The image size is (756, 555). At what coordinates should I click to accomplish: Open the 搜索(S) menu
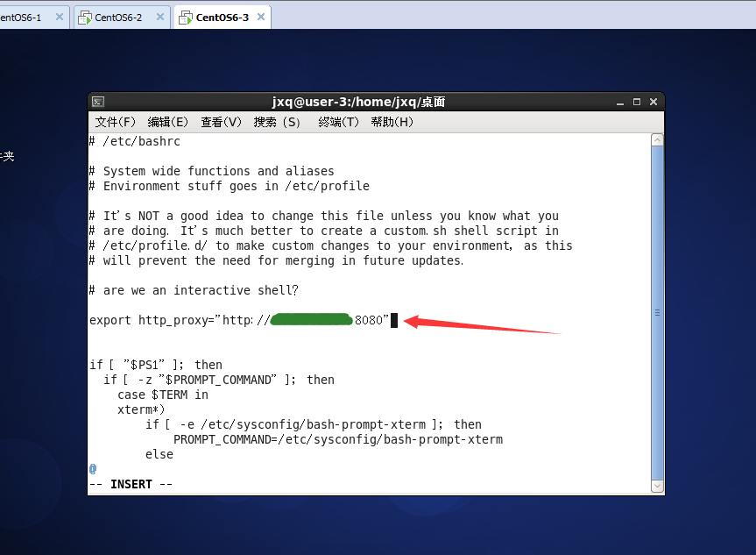pyautogui.click(x=277, y=122)
